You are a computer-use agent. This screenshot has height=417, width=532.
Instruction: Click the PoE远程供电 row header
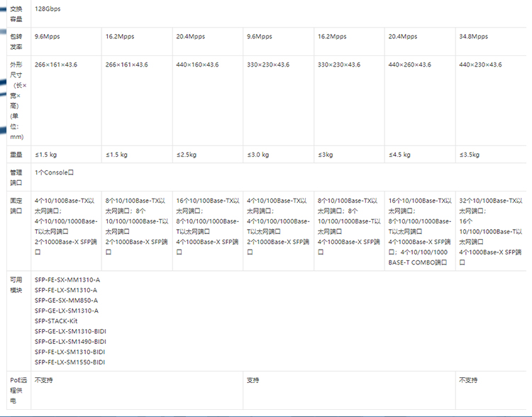click(16, 390)
